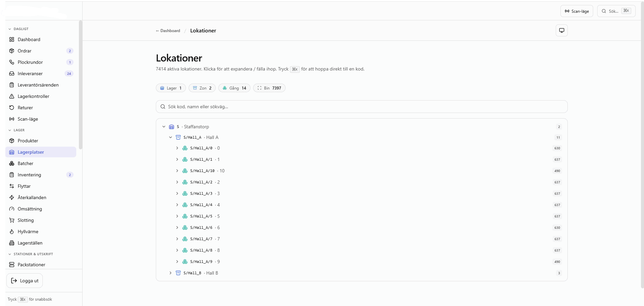
Task: Click the Återkallanden lightning icon
Action: coord(12,197)
